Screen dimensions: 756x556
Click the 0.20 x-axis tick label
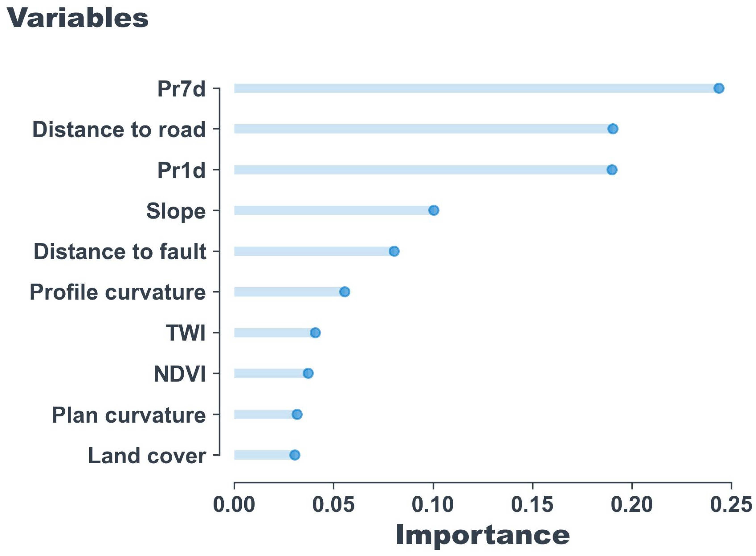point(631,505)
